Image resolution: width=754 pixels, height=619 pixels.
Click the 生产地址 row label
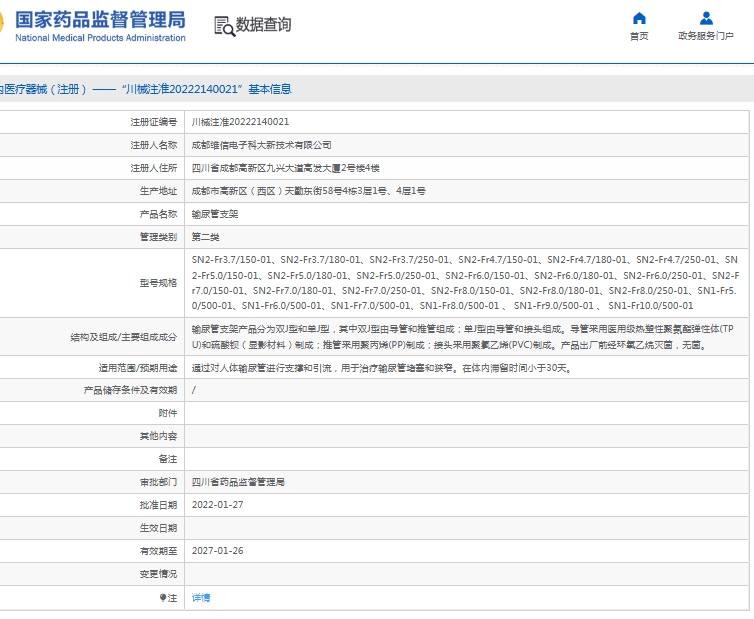[159, 191]
